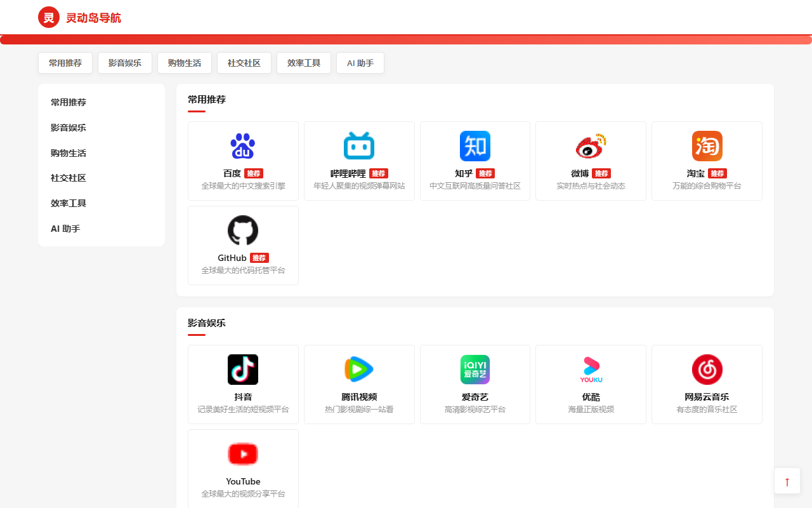812x508 pixels.
Task: Click the 淘宝 site name
Action: tap(696, 173)
